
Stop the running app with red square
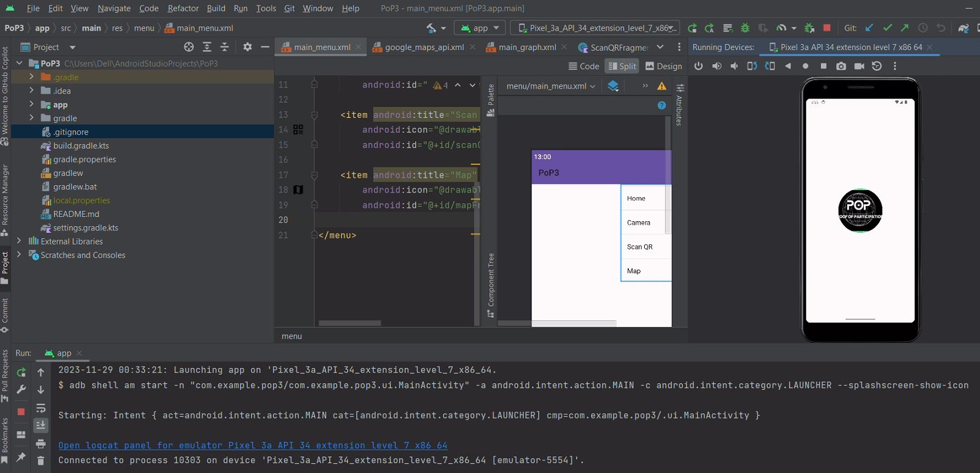click(x=827, y=28)
